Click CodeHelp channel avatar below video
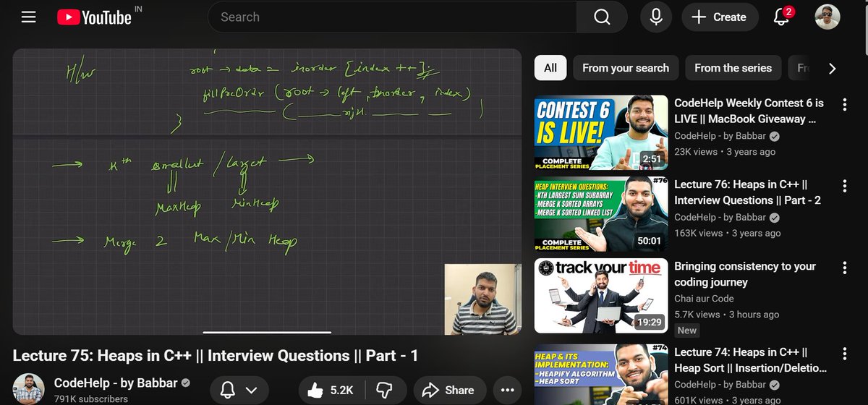Viewport: 868px width, 405px height. point(29,389)
